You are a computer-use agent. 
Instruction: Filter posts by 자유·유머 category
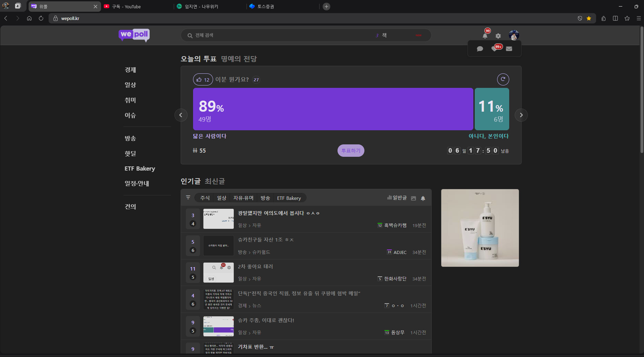243,198
